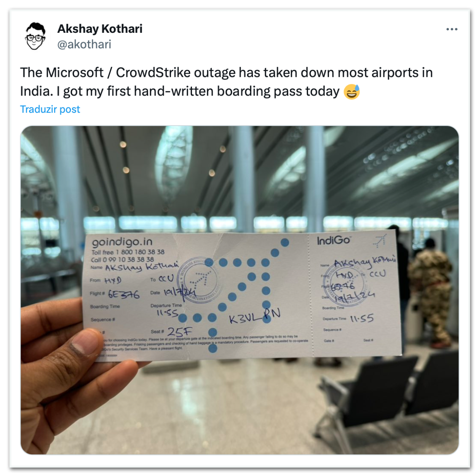Click the tweet text about CrowdStrike outage
The height and width of the screenshot is (476, 476).
point(227,82)
